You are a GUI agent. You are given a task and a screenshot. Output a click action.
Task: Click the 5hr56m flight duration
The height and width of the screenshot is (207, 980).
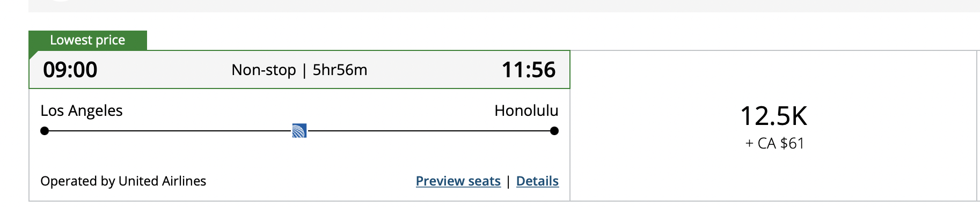[340, 70]
